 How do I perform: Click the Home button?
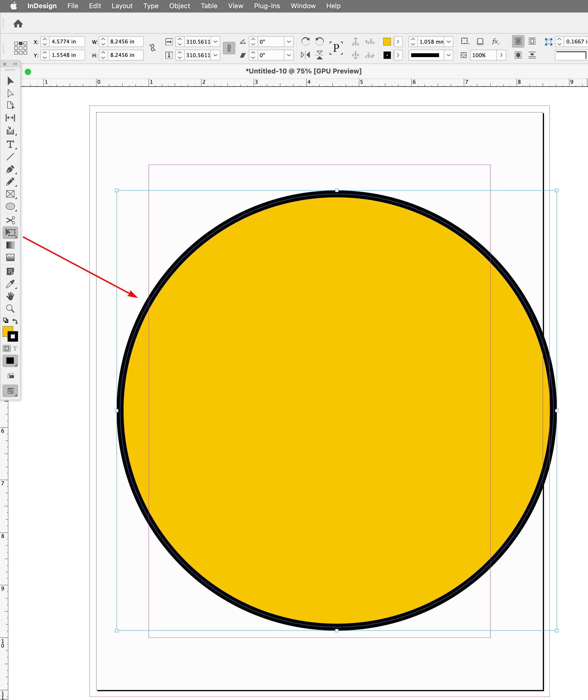pos(18,24)
